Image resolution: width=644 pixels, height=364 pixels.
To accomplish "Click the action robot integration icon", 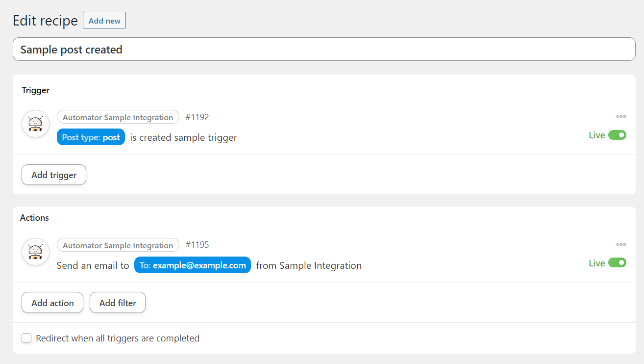I will (x=35, y=252).
